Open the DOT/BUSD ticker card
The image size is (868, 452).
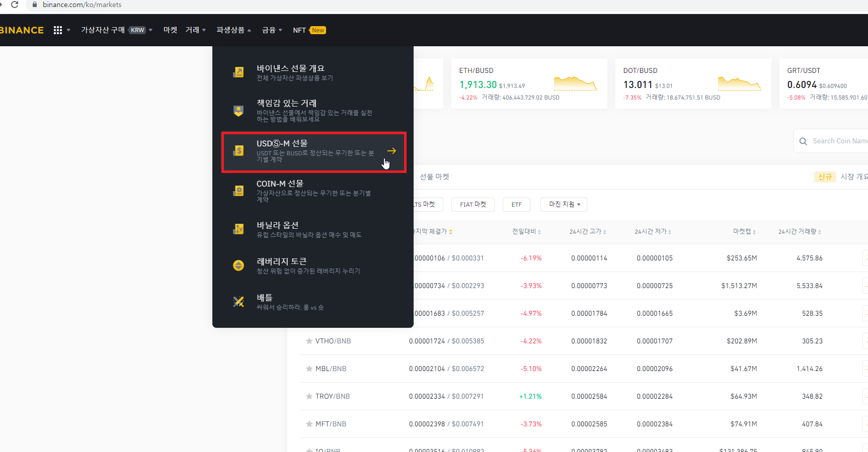click(x=693, y=83)
